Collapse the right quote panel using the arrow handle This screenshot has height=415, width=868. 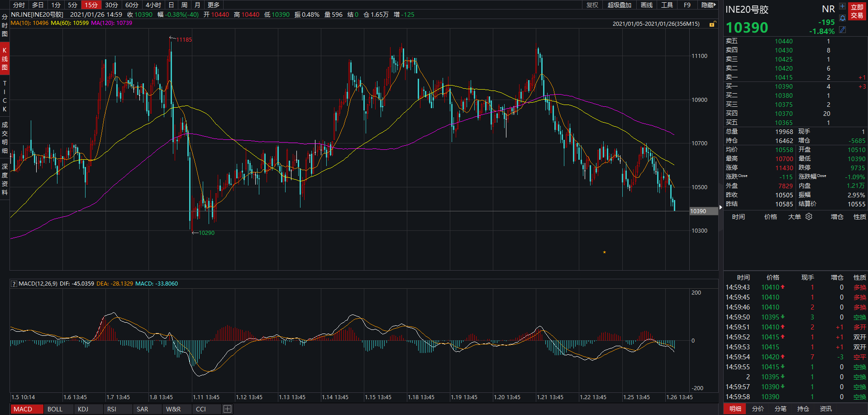point(721,208)
